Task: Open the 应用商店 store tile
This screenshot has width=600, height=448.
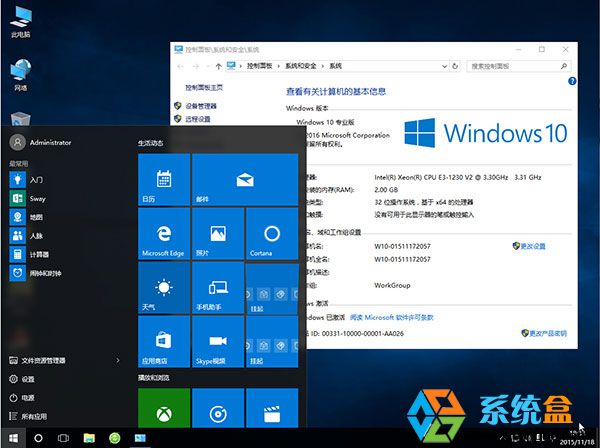Action: point(164,342)
